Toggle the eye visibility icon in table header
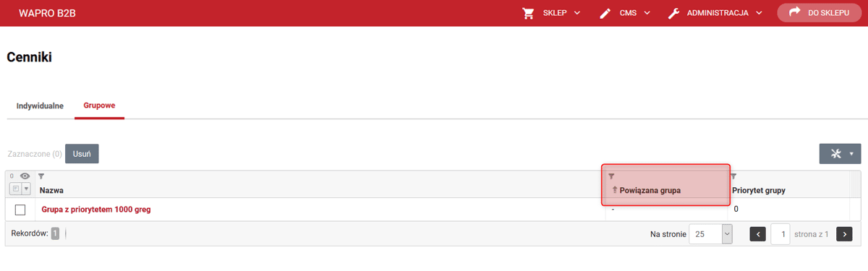The width and height of the screenshot is (868, 271). [x=25, y=176]
